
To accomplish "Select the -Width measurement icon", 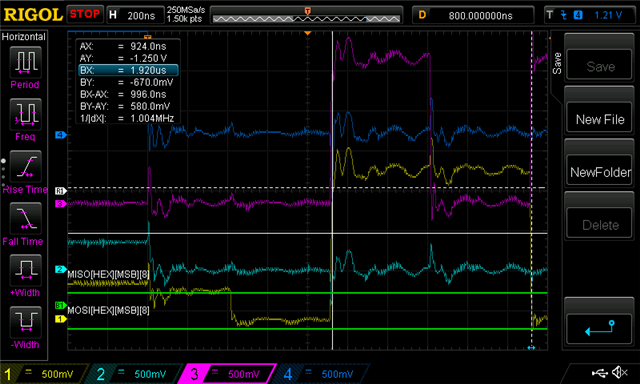I will click(25, 322).
